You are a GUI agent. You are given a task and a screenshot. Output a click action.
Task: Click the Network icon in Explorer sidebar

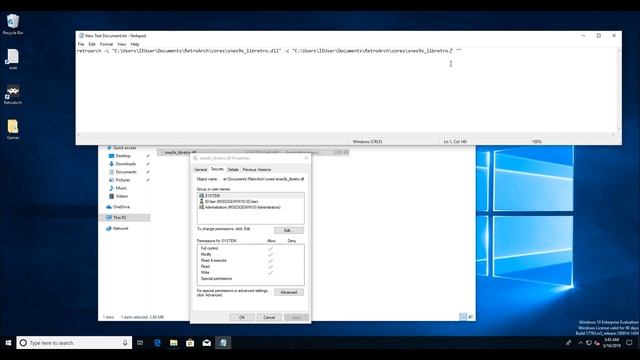109,229
